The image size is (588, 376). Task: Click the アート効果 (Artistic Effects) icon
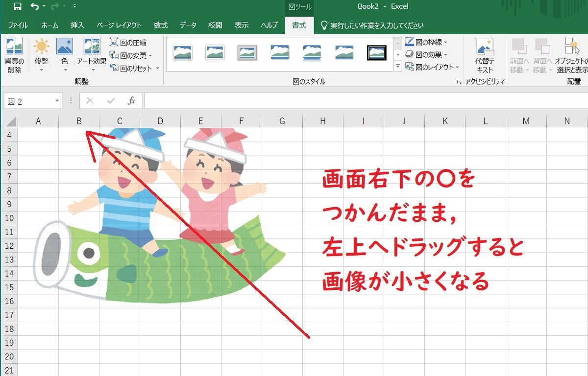click(91, 47)
